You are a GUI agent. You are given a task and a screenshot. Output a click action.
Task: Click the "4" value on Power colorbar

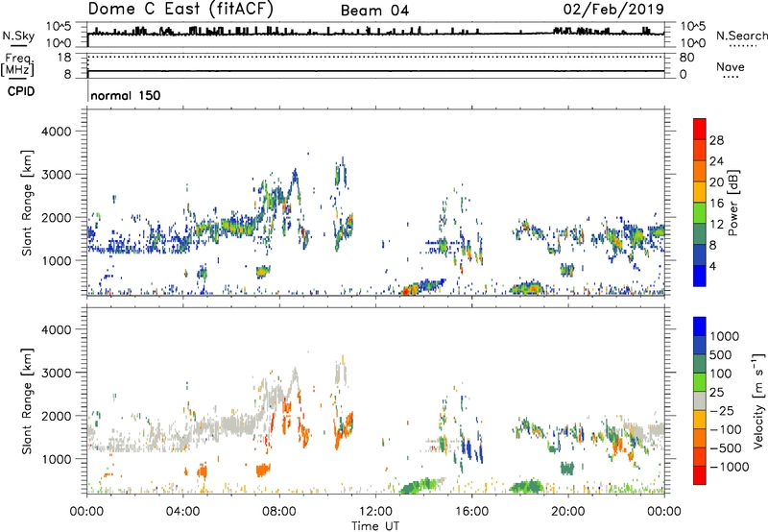[712, 266]
